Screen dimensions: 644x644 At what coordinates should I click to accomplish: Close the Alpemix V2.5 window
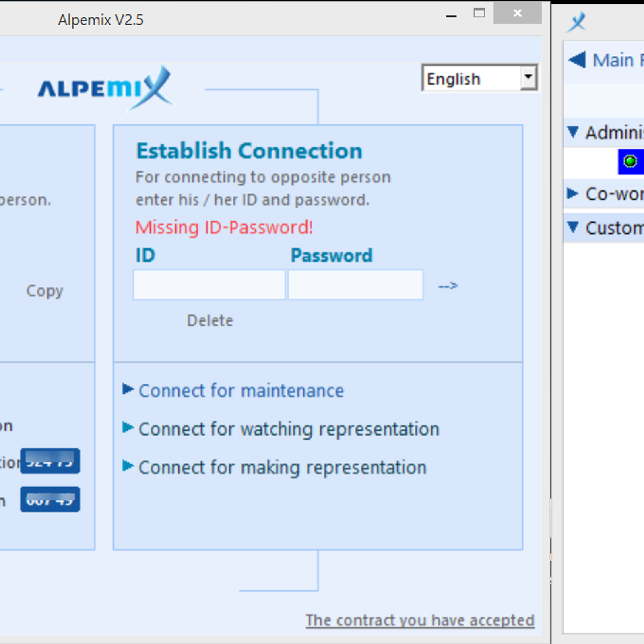click(x=518, y=13)
